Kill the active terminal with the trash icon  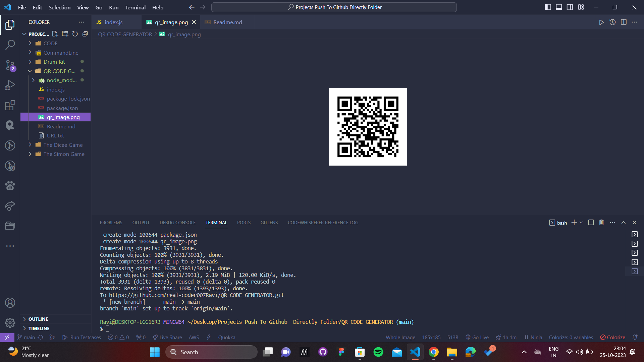click(x=601, y=222)
